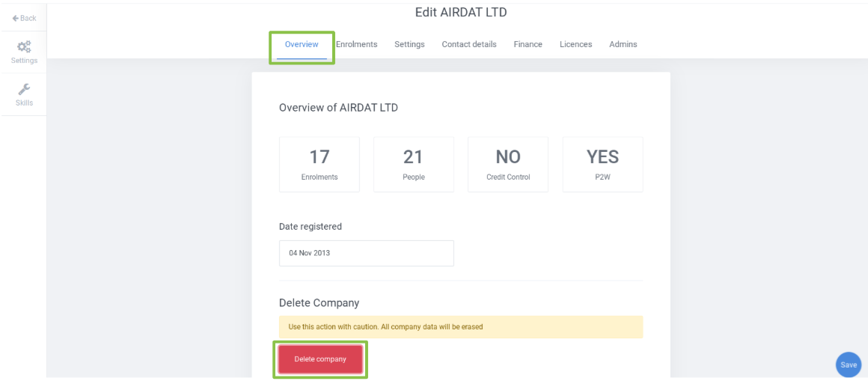This screenshot has width=868, height=384.
Task: Switch to Contact details tab
Action: [x=469, y=44]
